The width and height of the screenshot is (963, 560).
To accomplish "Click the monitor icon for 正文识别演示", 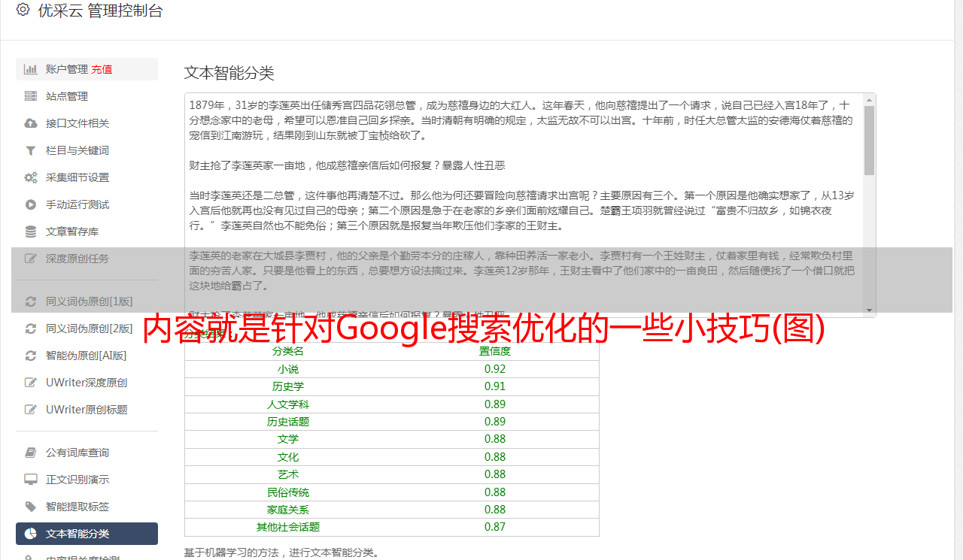I will point(31,480).
